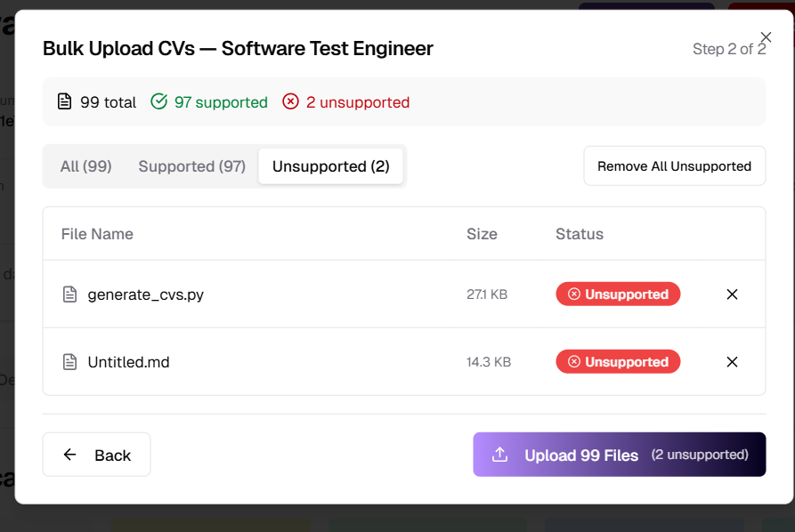
Task: Show the Supported (97) files tab
Action: click(x=191, y=166)
